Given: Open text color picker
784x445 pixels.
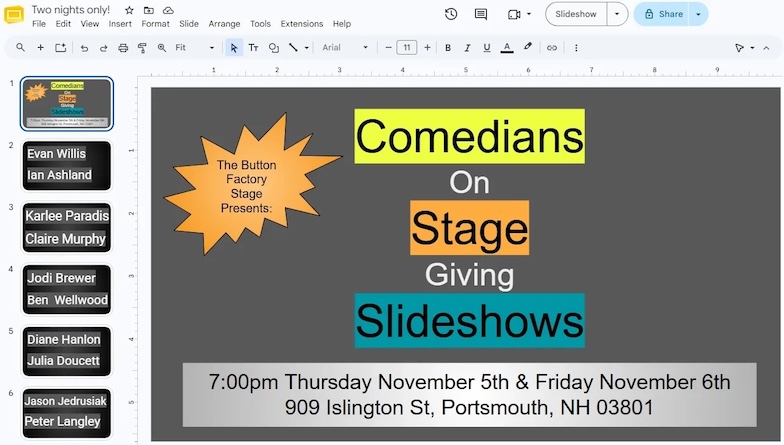Looking at the screenshot, I should coord(507,48).
